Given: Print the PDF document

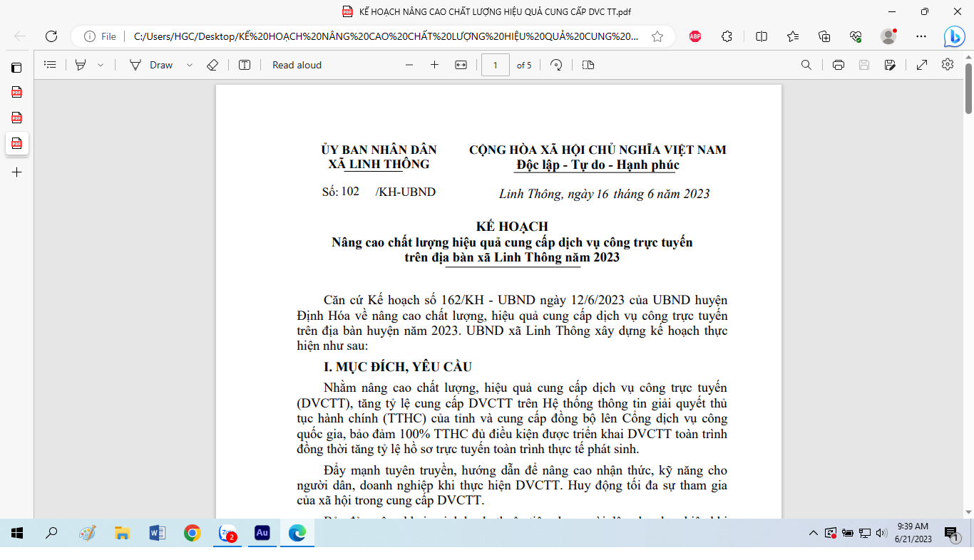Looking at the screenshot, I should pyautogui.click(x=839, y=65).
